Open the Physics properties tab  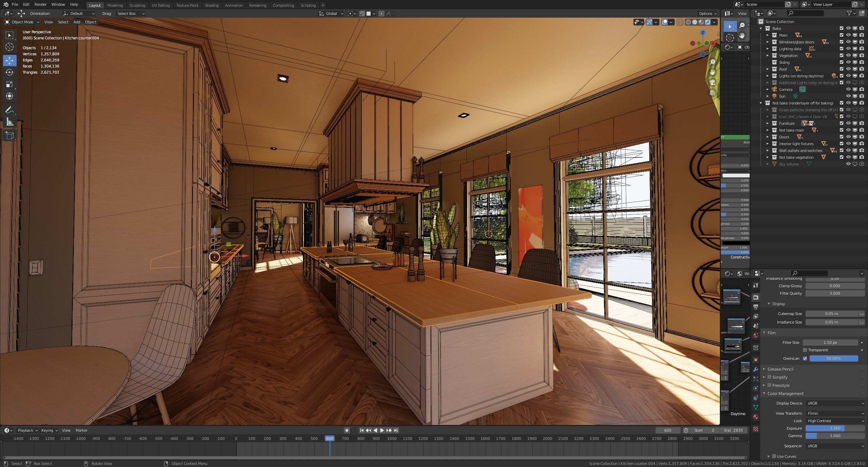[x=756, y=388]
